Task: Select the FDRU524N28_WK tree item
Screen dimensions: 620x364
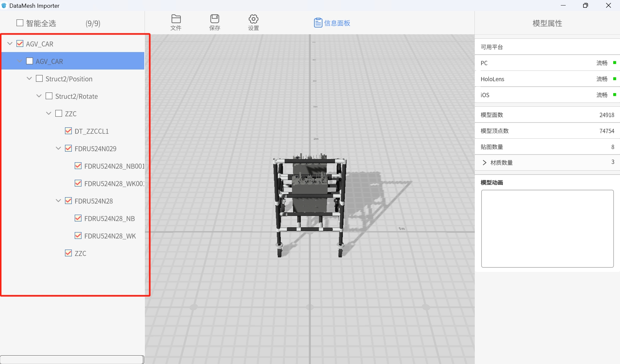Action: [110, 236]
